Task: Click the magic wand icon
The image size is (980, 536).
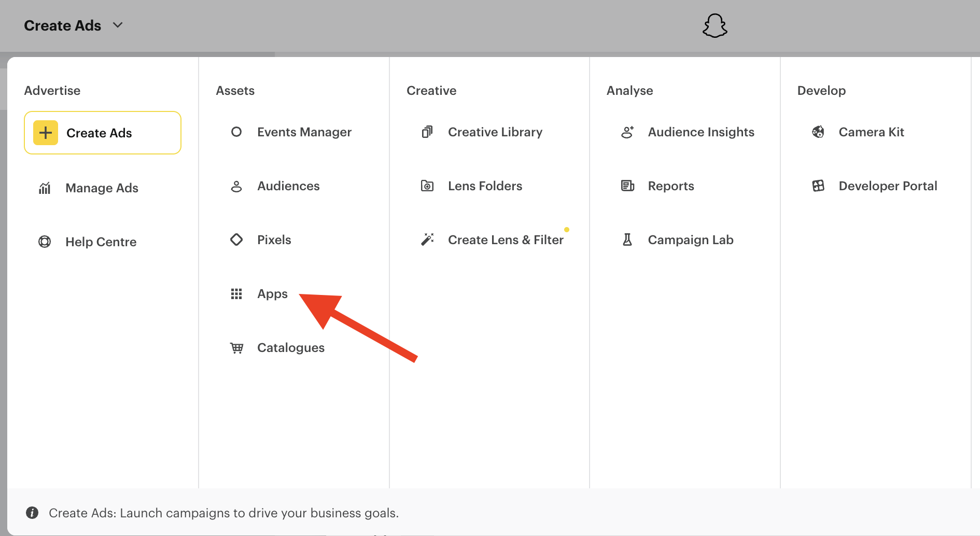Action: (x=427, y=239)
